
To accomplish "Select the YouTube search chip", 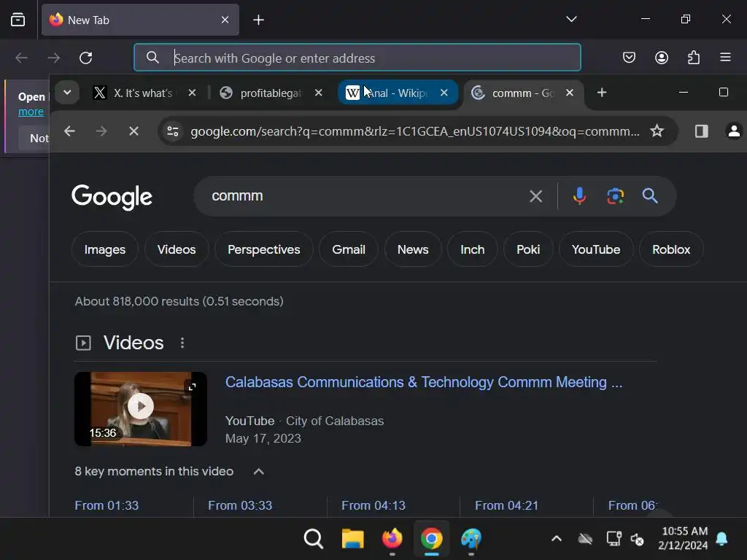I will 596,249.
